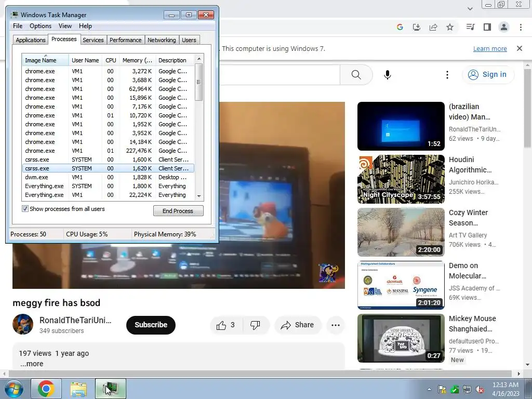532x399 pixels.
Task: Sort processes by CPU column header
Action: pos(111,60)
